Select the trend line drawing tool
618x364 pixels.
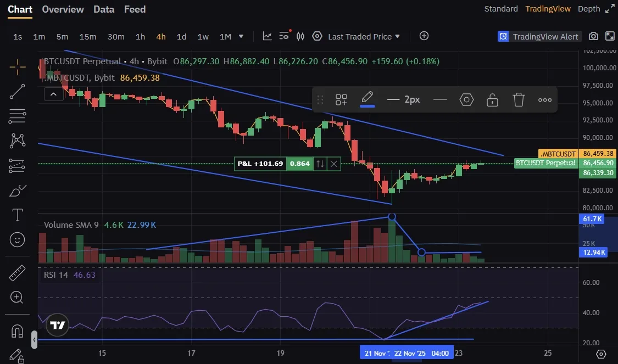point(18,91)
